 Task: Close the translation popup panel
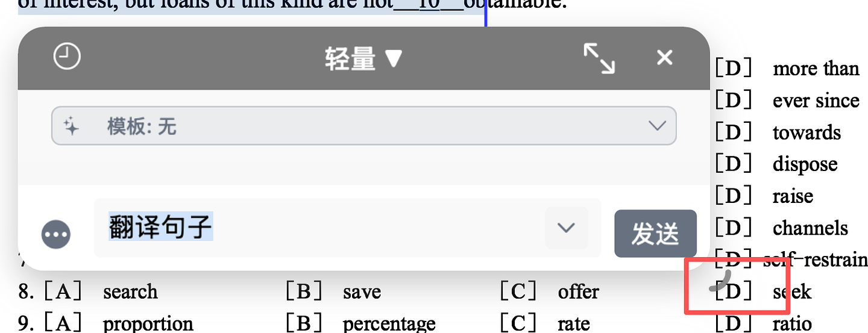click(664, 58)
